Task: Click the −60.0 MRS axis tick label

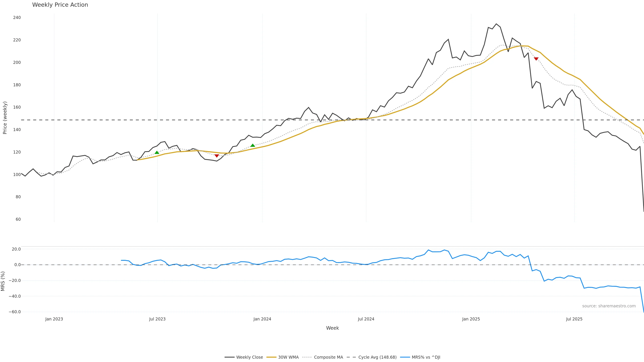Action: pos(15,312)
